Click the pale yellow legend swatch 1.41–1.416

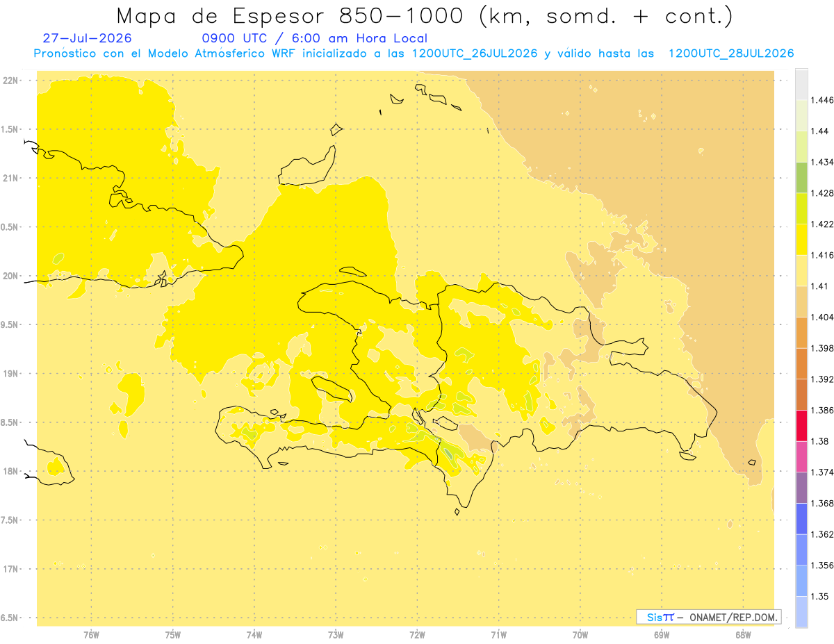tap(801, 270)
